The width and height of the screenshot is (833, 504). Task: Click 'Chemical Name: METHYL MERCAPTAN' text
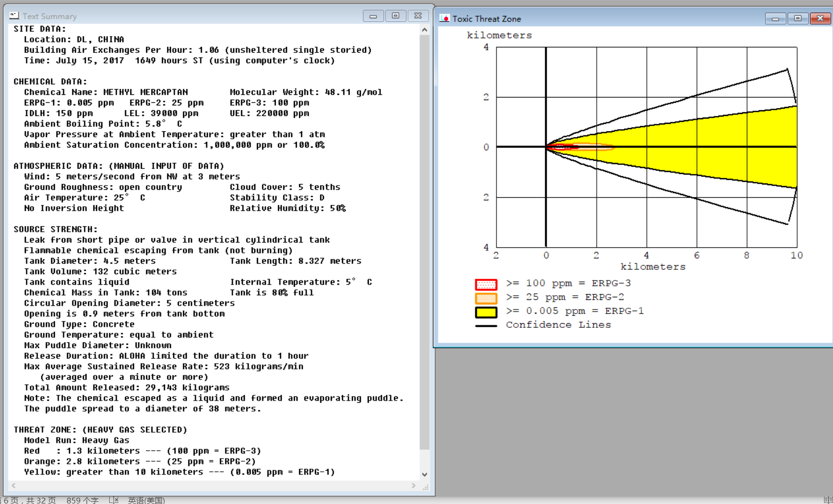[106, 92]
